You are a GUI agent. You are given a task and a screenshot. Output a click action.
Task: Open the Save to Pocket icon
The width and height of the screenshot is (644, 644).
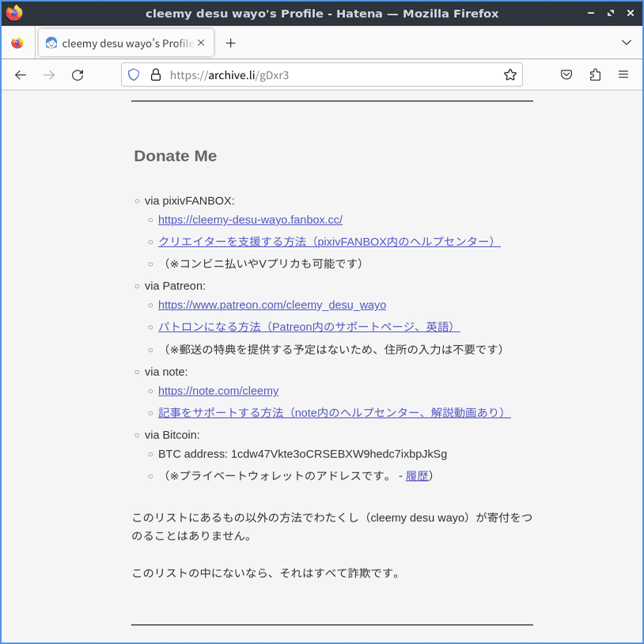(x=566, y=74)
